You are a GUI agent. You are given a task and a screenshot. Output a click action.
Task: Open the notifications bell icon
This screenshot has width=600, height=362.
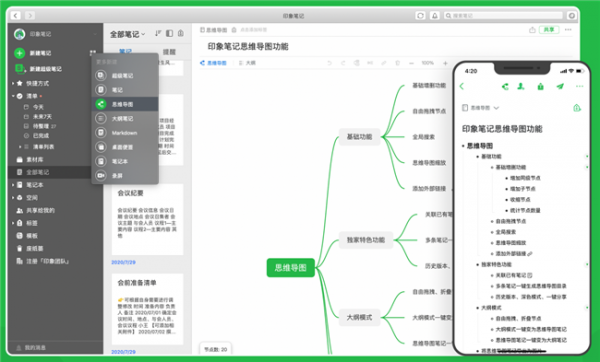tap(435, 15)
